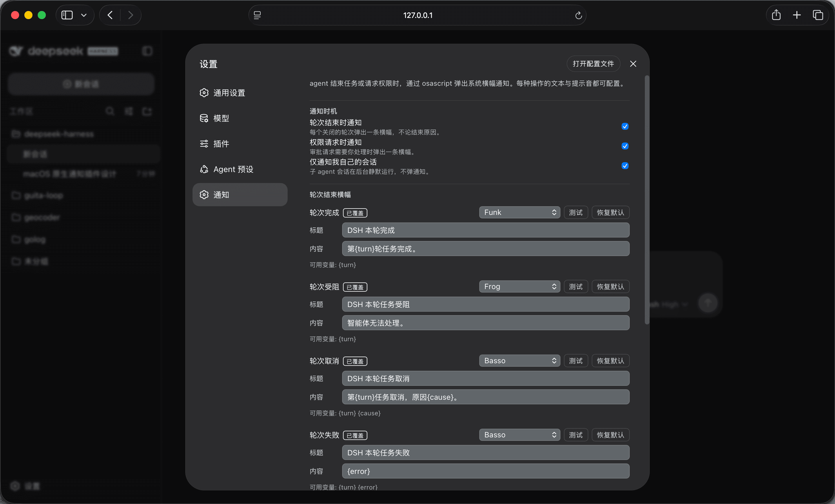Click the 已覆盖 badge beside 轮次失败
This screenshot has height=504, width=835.
tap(355, 435)
